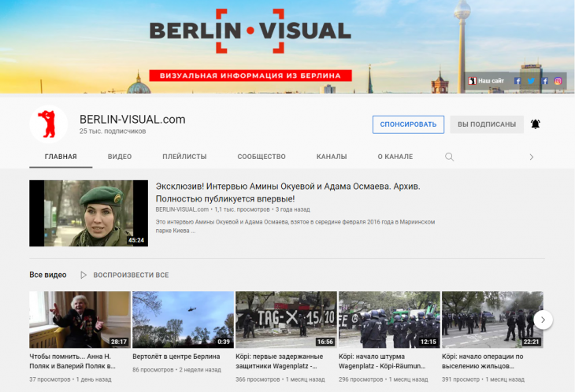Click the 'СПОНСИРОВАТЬ' button
Screen dimensions: 575x392
[x=408, y=124]
